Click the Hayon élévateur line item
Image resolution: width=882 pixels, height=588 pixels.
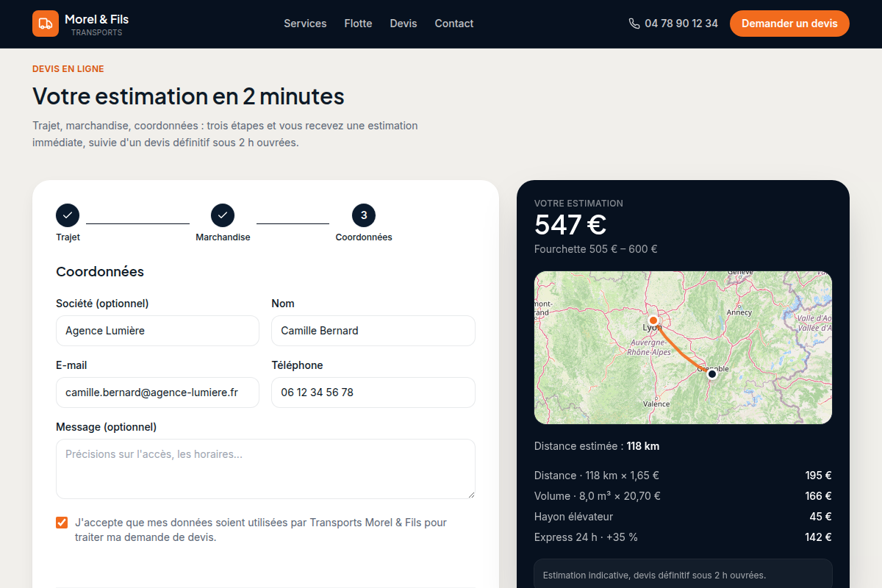573,517
